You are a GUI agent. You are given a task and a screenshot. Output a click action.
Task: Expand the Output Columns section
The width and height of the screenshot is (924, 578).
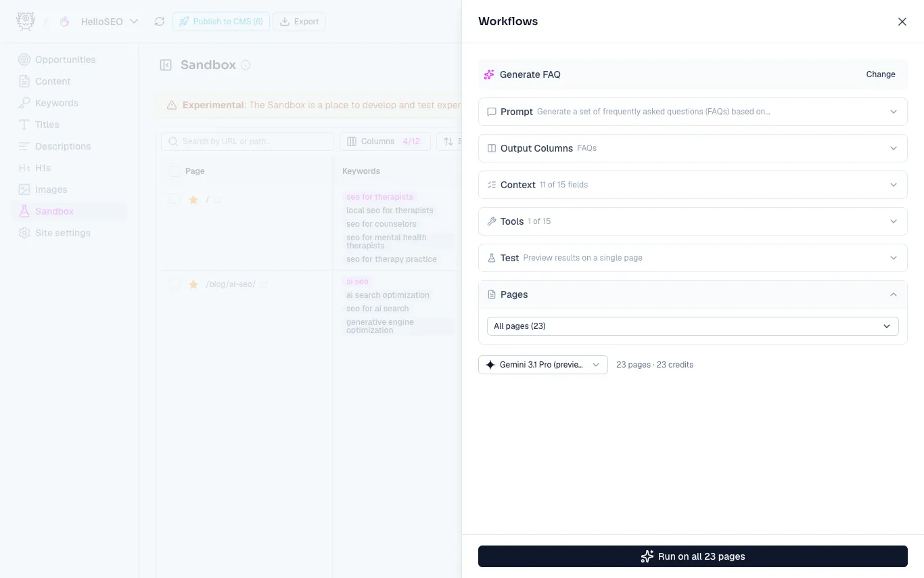[693, 148]
